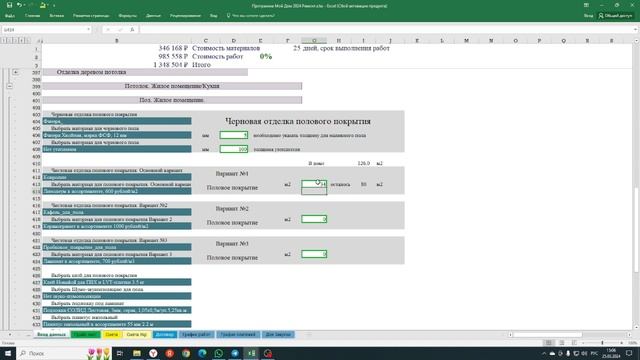Click the 'Стоимость материалов' label cell
640x360 pixels.
(x=226, y=48)
